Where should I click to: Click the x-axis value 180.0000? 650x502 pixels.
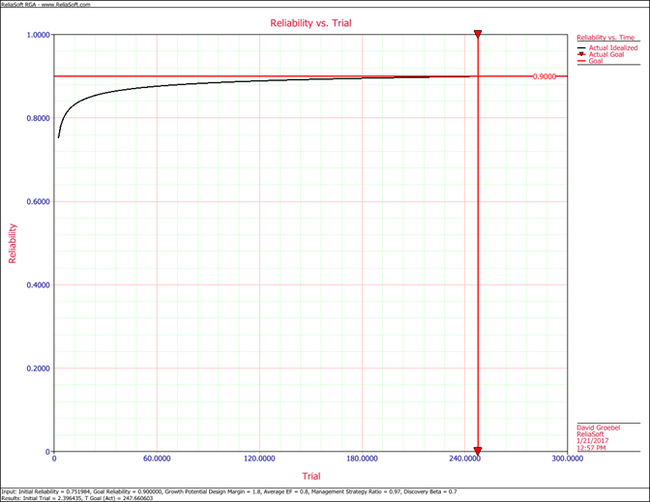point(362,458)
